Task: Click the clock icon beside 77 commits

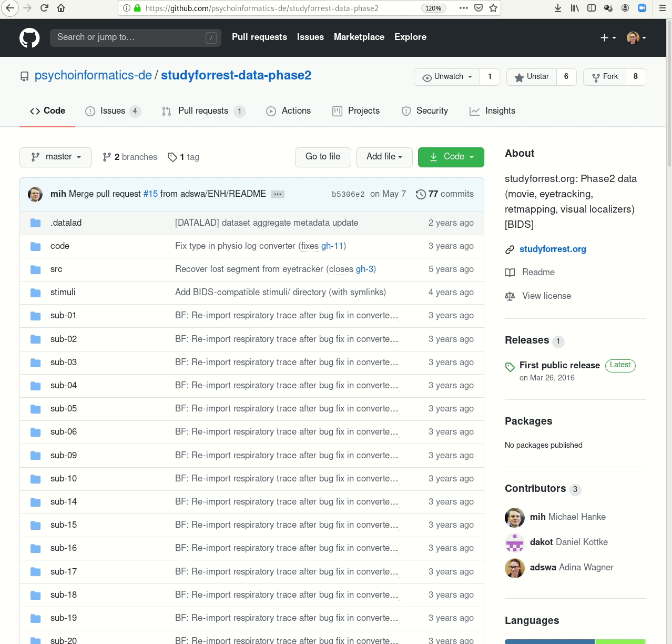Action: (x=421, y=194)
